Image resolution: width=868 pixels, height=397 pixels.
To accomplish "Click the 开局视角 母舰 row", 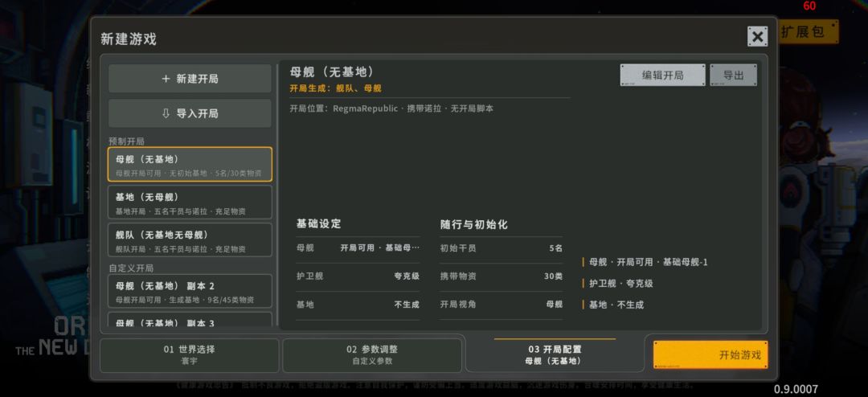I will click(x=502, y=305).
